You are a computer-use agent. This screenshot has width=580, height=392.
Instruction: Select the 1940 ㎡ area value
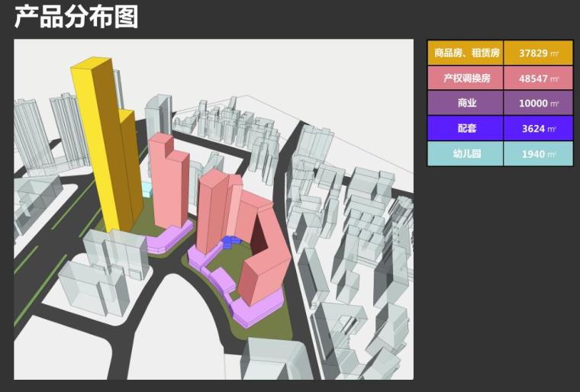coord(538,153)
